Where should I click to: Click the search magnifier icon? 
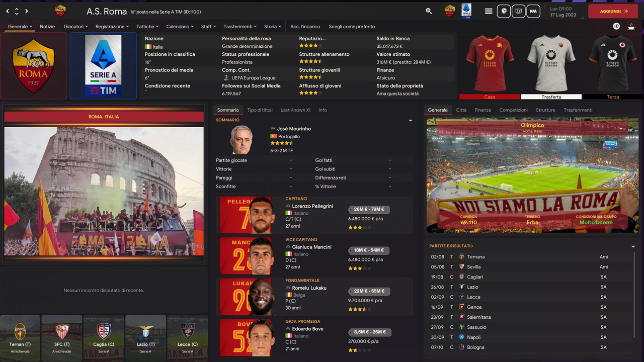[x=429, y=11]
